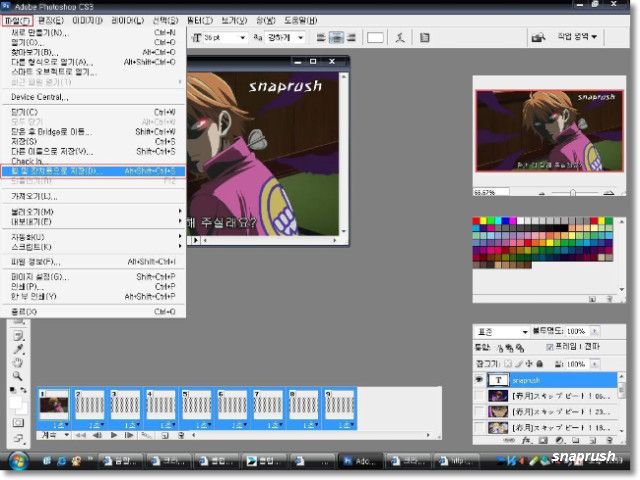
Task: Align text left in options bar
Action: pos(321,38)
